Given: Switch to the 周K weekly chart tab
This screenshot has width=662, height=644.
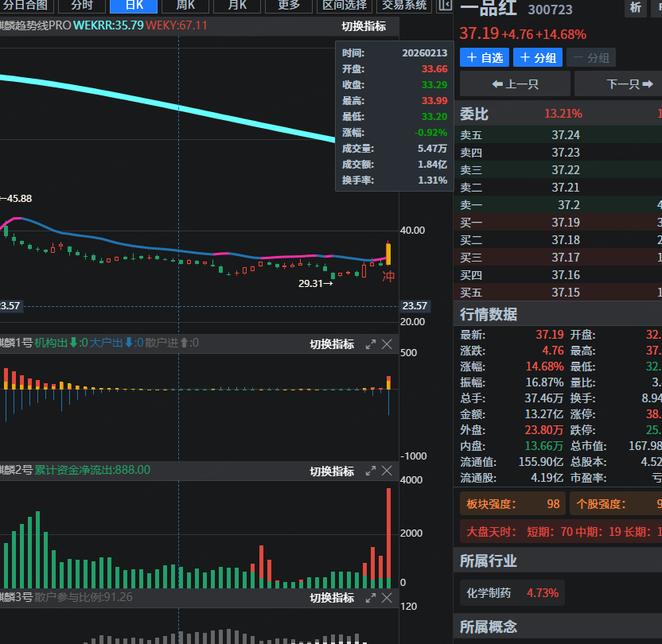Looking at the screenshot, I should pos(186,6).
